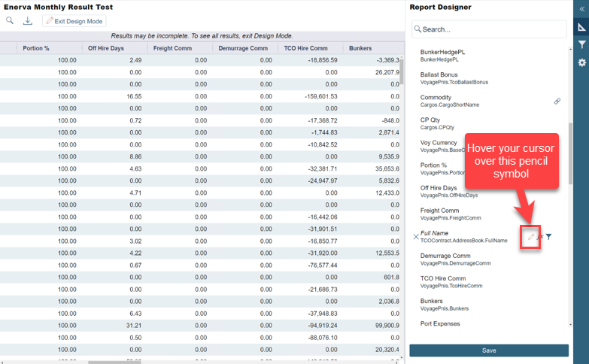Click the TCO Hire Comm column header
This screenshot has height=364, width=589.
pos(308,48)
